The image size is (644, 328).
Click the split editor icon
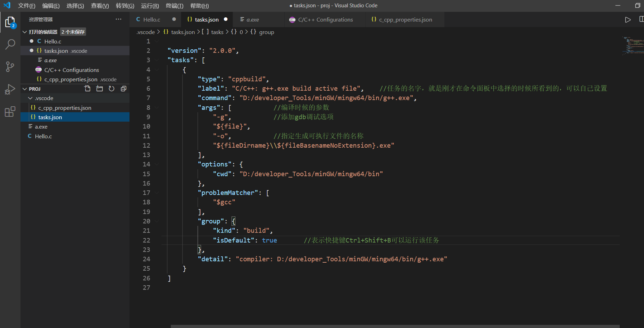coord(641,19)
